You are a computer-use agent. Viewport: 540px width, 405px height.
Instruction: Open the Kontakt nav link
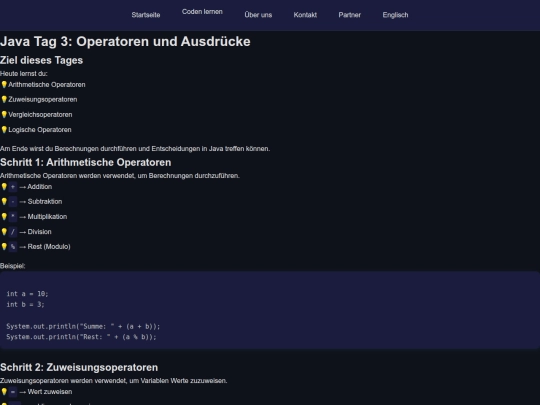pos(305,15)
